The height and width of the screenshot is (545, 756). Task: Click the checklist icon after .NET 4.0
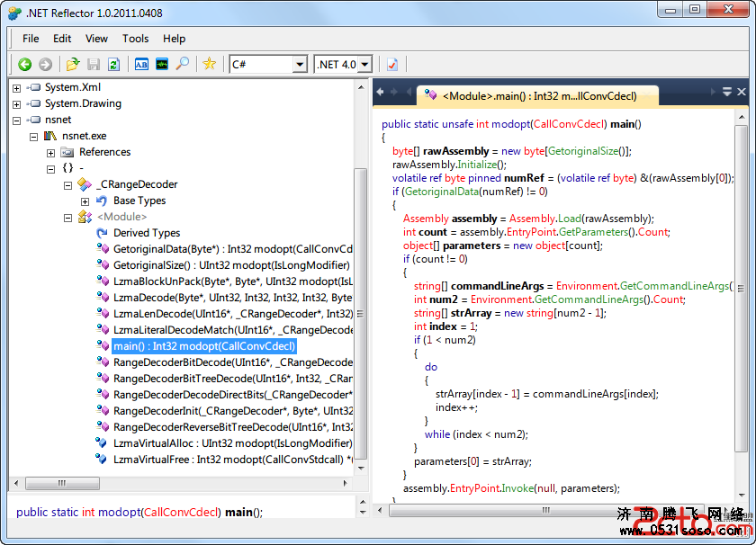pos(392,64)
